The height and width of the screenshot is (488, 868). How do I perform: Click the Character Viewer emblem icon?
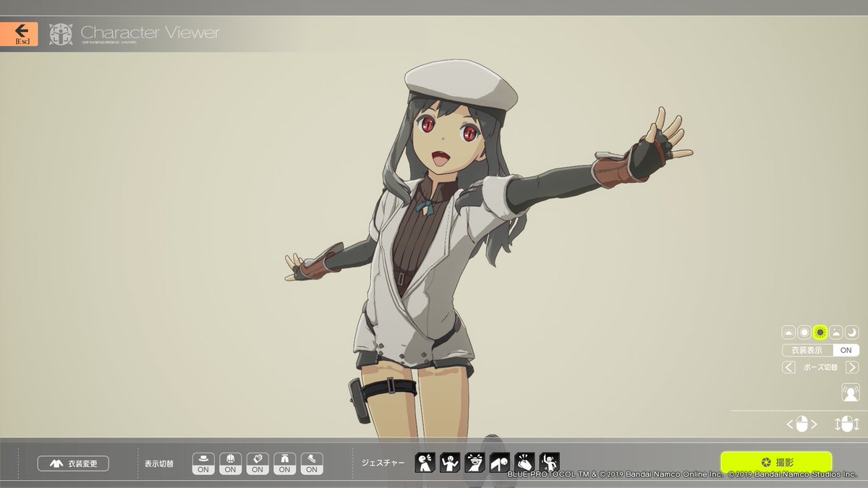pos(61,34)
